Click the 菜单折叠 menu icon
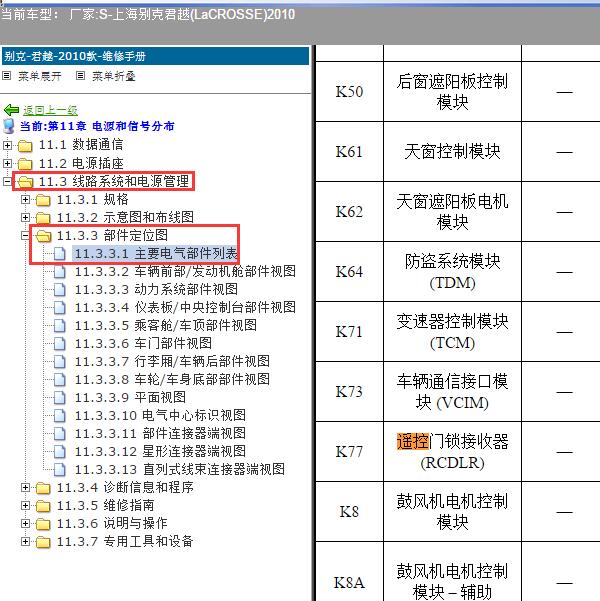 point(80,76)
